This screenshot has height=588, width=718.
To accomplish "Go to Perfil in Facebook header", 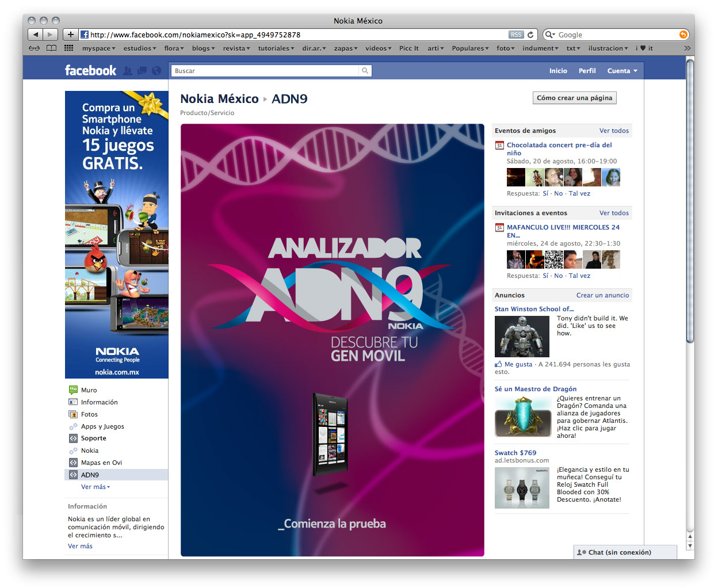I will click(587, 71).
